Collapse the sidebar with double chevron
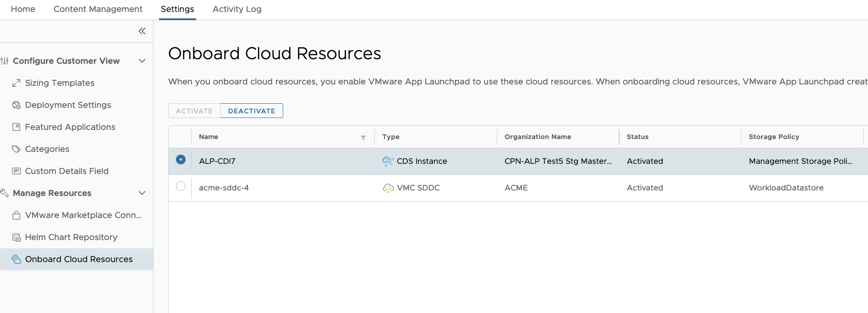Screen dimensions: 868x313 tap(142, 31)
